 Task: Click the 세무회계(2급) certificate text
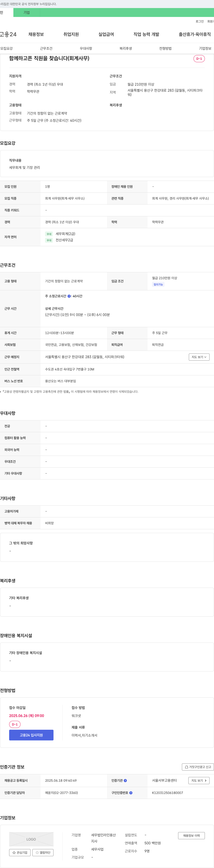(65, 234)
